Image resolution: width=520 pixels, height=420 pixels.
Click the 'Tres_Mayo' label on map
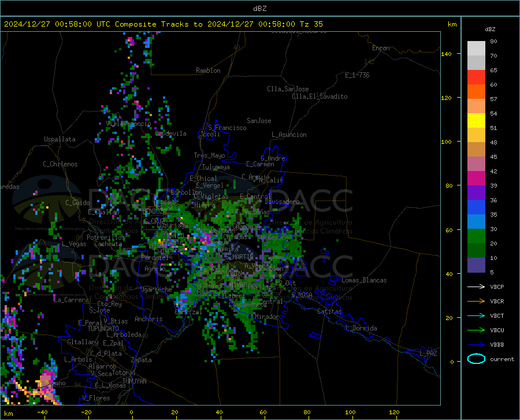[x=209, y=155]
